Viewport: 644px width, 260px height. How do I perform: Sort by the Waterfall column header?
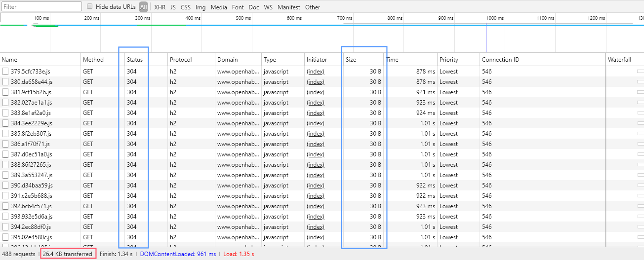[619, 60]
